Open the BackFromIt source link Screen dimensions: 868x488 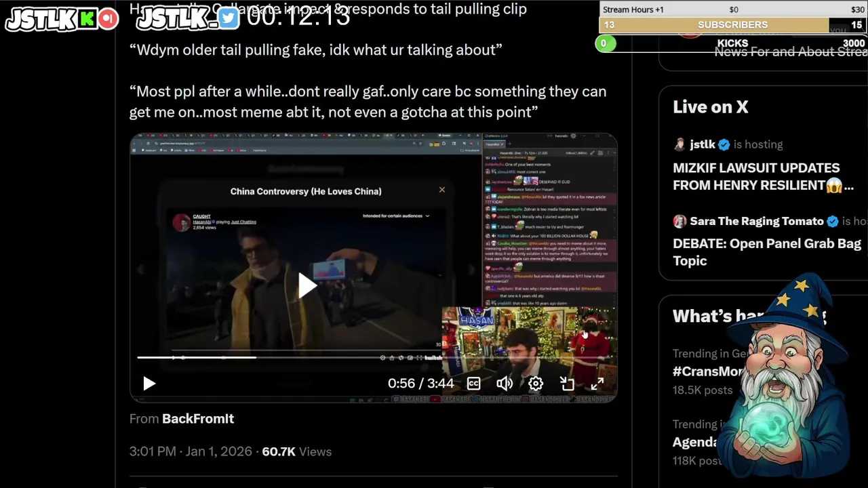pyautogui.click(x=198, y=419)
